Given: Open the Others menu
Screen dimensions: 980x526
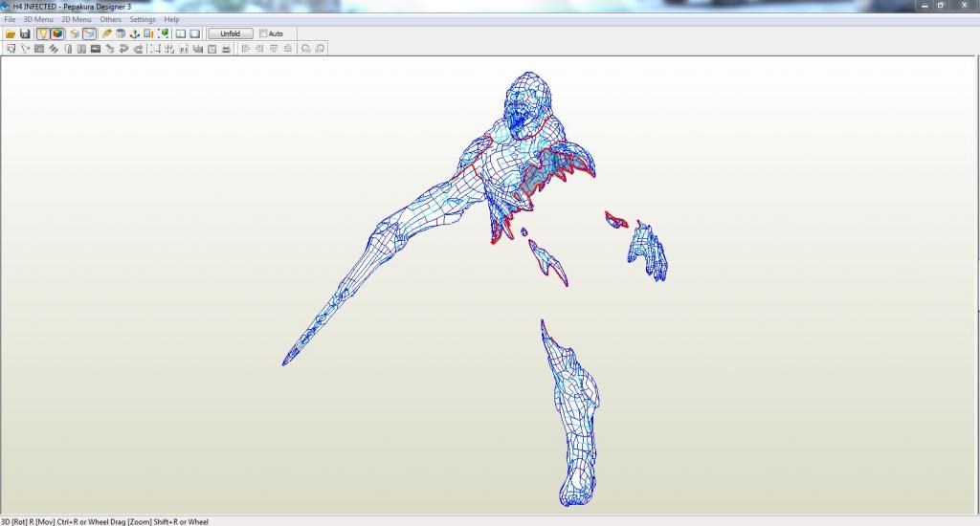Looking at the screenshot, I should tap(111, 19).
